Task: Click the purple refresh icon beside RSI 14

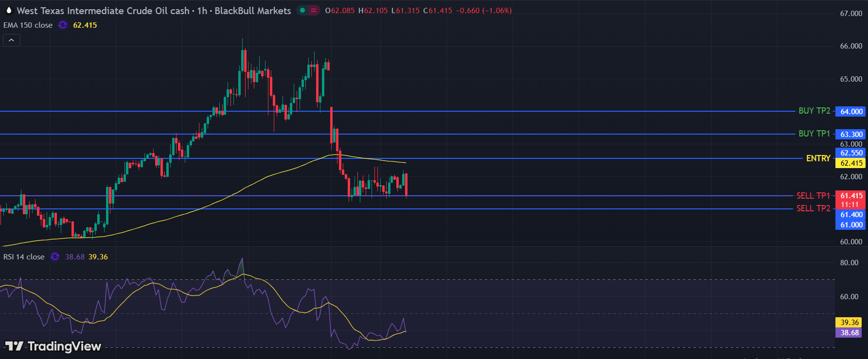Action: coord(55,256)
